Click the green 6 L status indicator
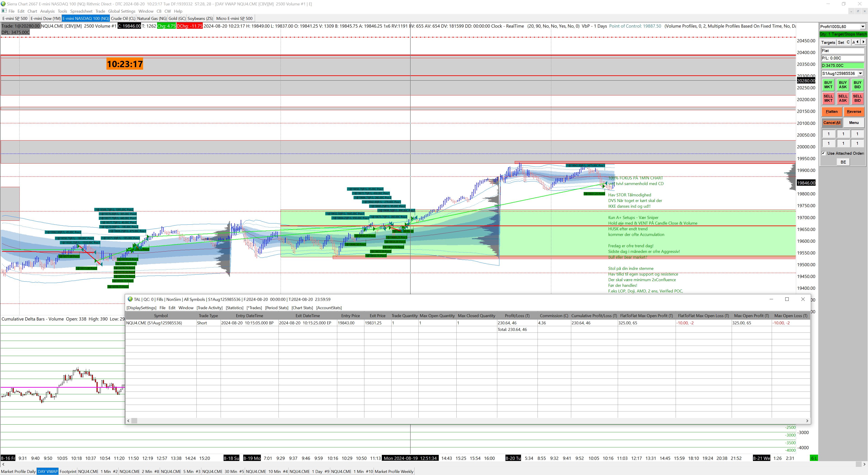868x475 pixels. [814, 458]
